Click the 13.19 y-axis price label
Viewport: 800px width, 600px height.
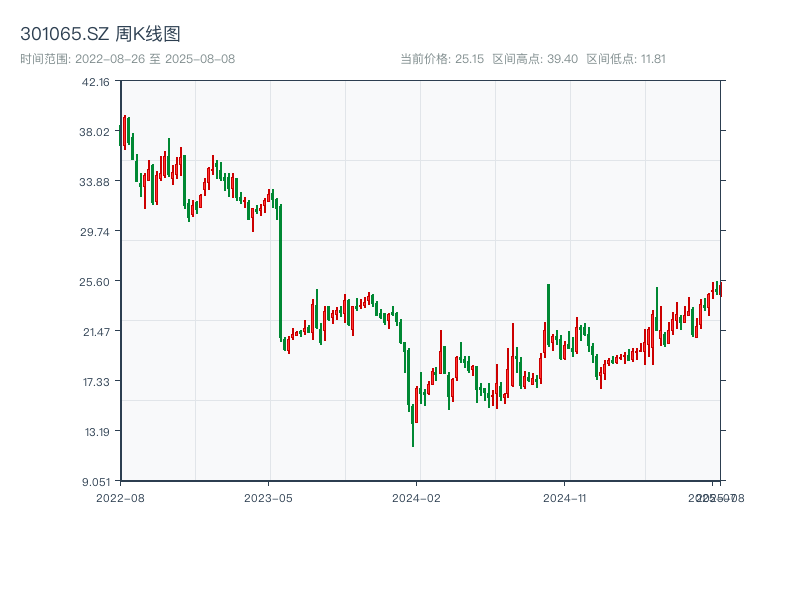pyautogui.click(x=97, y=432)
